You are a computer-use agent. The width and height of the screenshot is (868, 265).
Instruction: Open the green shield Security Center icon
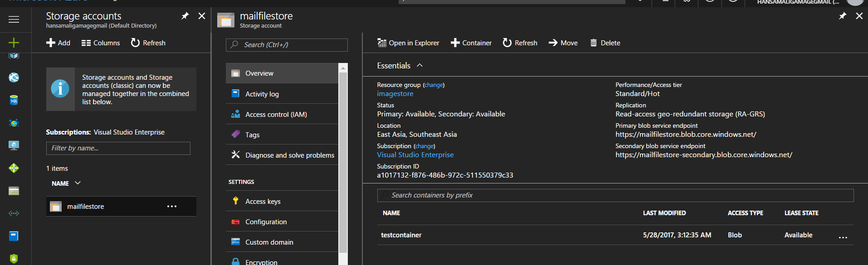pyautogui.click(x=14, y=259)
